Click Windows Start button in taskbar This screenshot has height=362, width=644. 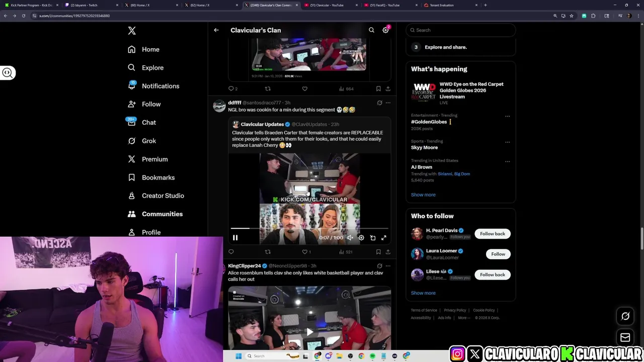(238, 356)
